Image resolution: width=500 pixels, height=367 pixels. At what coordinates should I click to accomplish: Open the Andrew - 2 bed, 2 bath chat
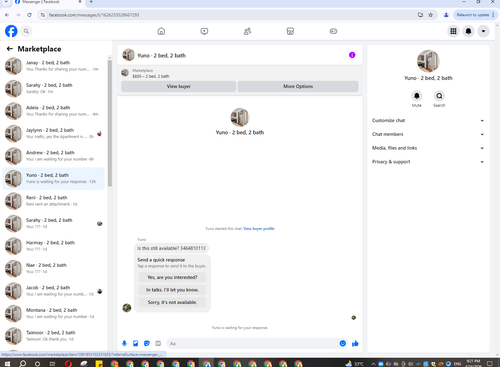pyautogui.click(x=54, y=156)
